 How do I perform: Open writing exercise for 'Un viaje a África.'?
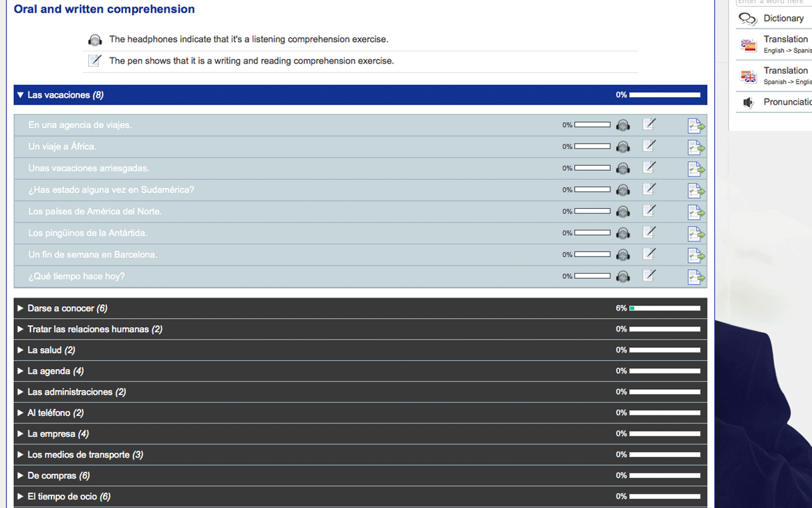coord(649,146)
